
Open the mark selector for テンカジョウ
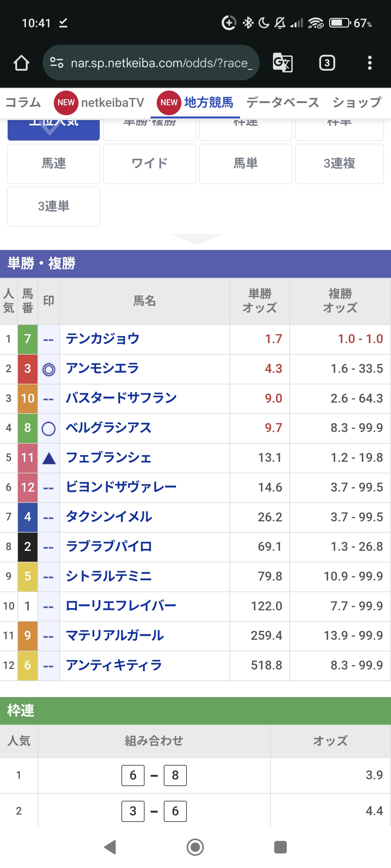49,340
